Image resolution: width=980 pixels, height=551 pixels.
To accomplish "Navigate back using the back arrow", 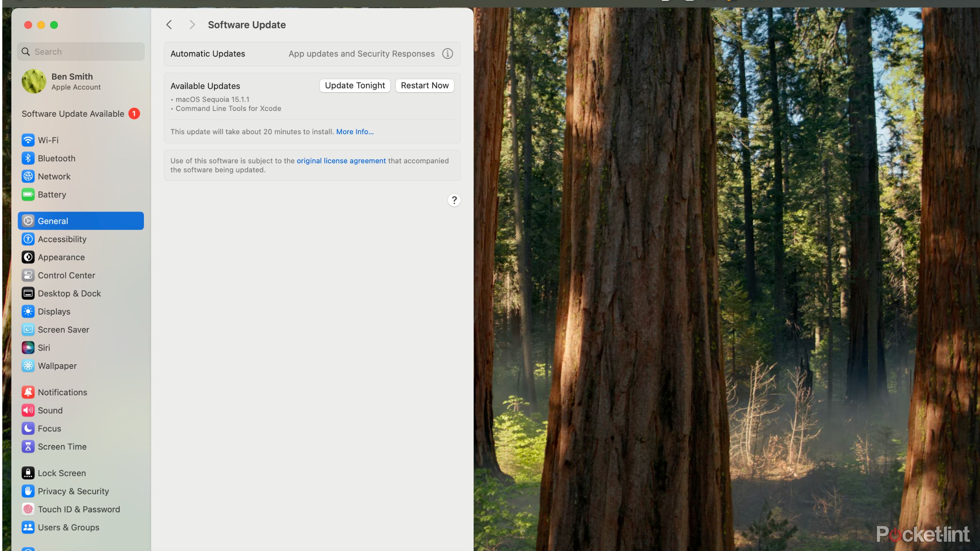I will click(x=169, y=24).
